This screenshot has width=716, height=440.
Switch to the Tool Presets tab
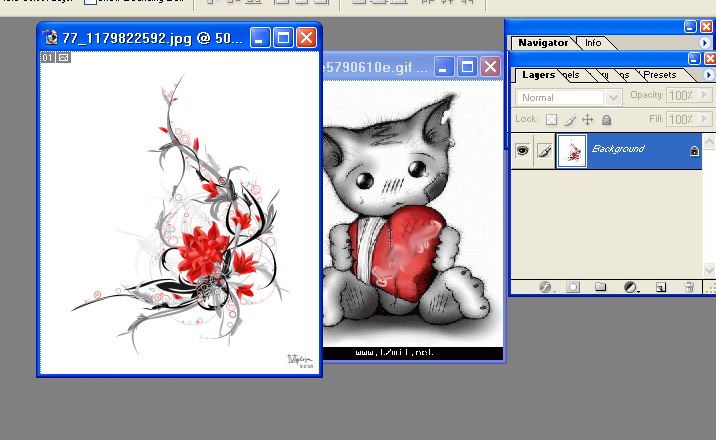pos(660,75)
